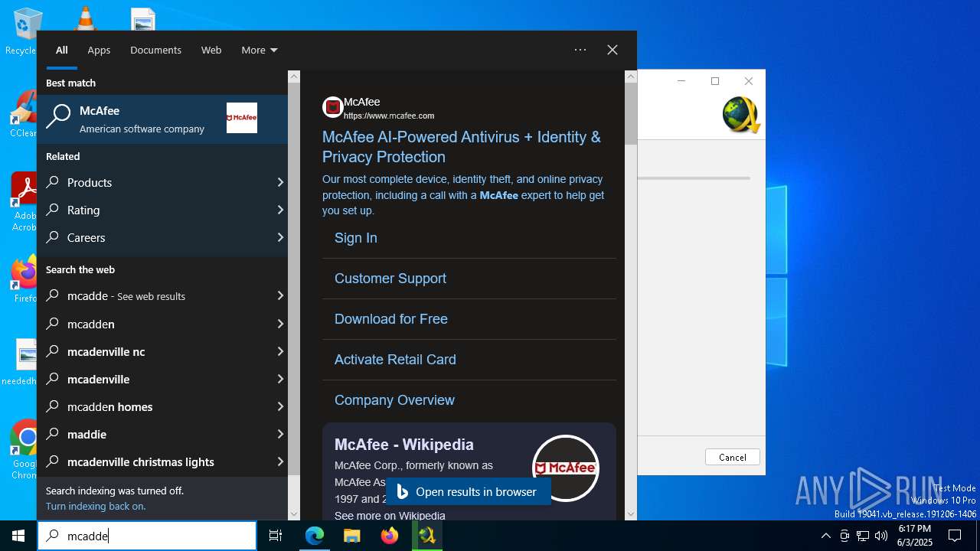This screenshot has height=551, width=980.
Task: Click the search icon beside Products
Action: click(53, 182)
